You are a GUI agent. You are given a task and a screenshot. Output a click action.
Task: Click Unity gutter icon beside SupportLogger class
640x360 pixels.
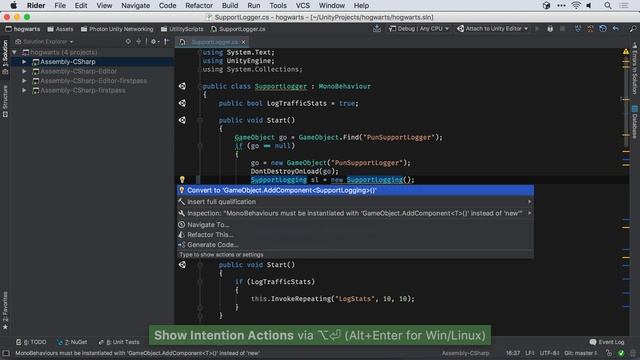[182, 86]
